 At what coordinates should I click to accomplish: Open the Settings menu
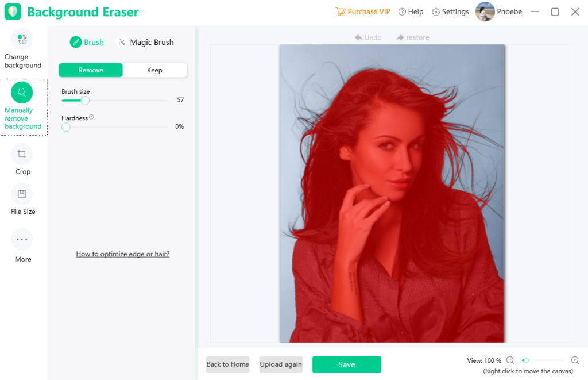(x=450, y=11)
